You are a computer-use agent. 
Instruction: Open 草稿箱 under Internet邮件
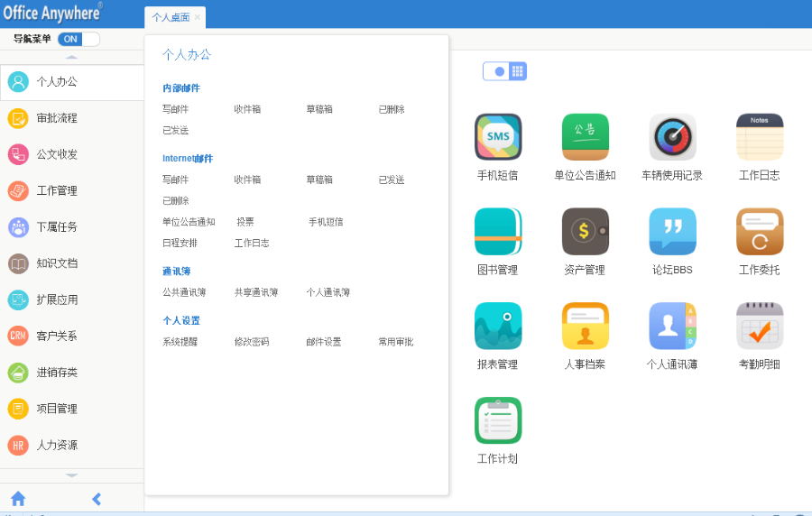pyautogui.click(x=319, y=180)
